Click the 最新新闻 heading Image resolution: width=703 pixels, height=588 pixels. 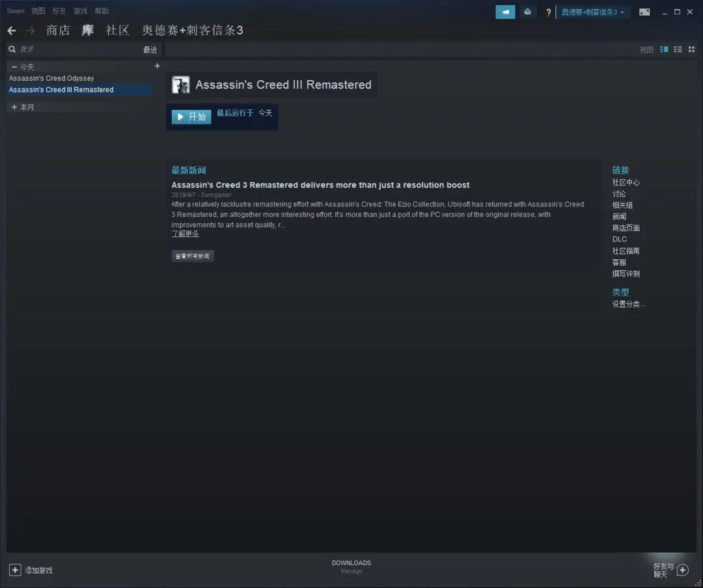click(189, 171)
